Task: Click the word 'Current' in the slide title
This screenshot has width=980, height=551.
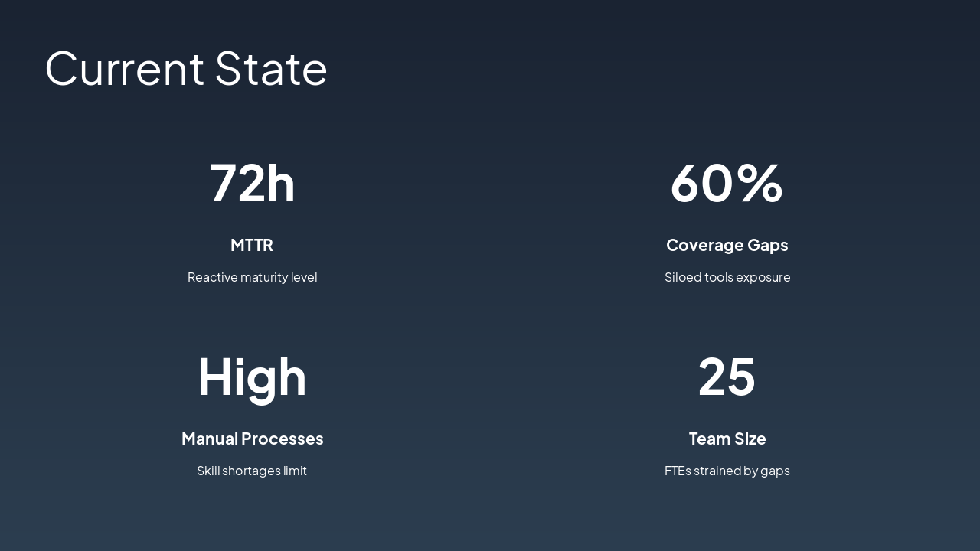Action: (x=125, y=69)
